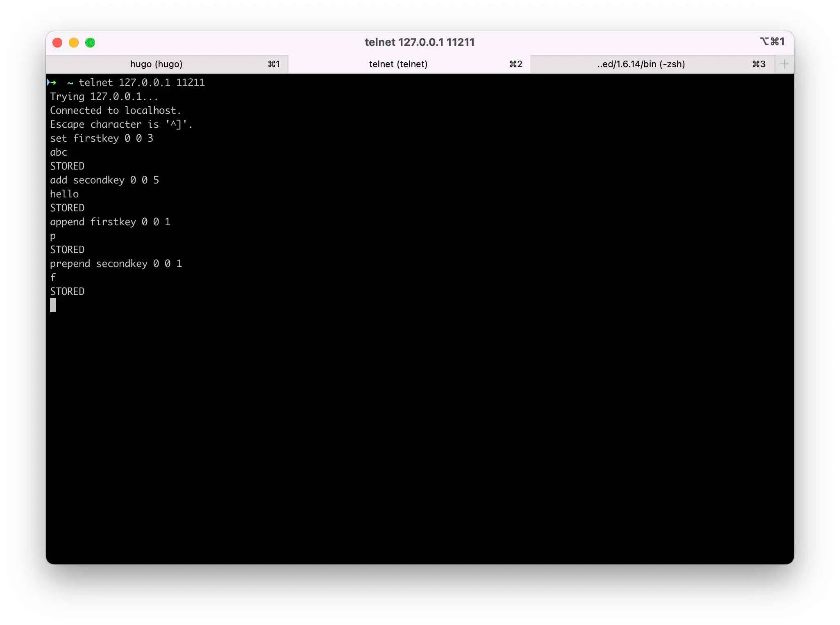840x625 pixels.
Task: Click the ⌘1 shortcut label on hugo tab
Action: pyautogui.click(x=274, y=64)
